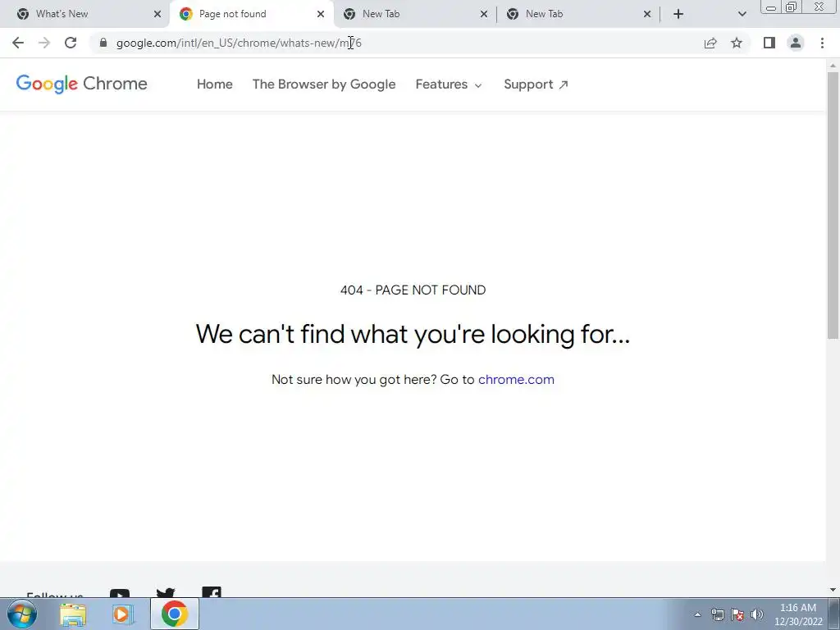Follow the chrome.com link

(x=516, y=379)
